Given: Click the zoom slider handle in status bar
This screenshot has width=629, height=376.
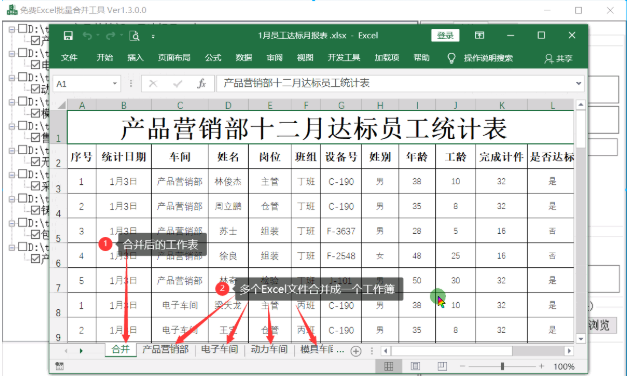Looking at the screenshot, I should click(x=502, y=366).
